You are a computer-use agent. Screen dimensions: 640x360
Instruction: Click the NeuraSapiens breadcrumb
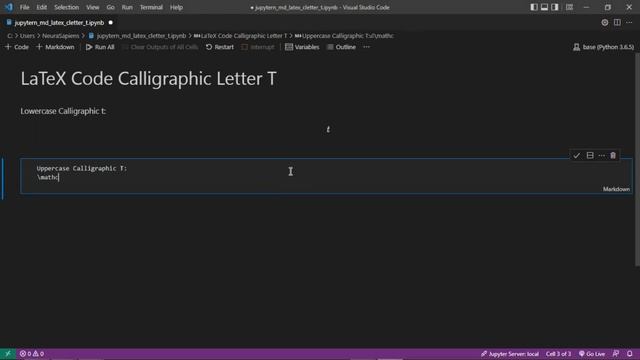pyautogui.click(x=60, y=36)
